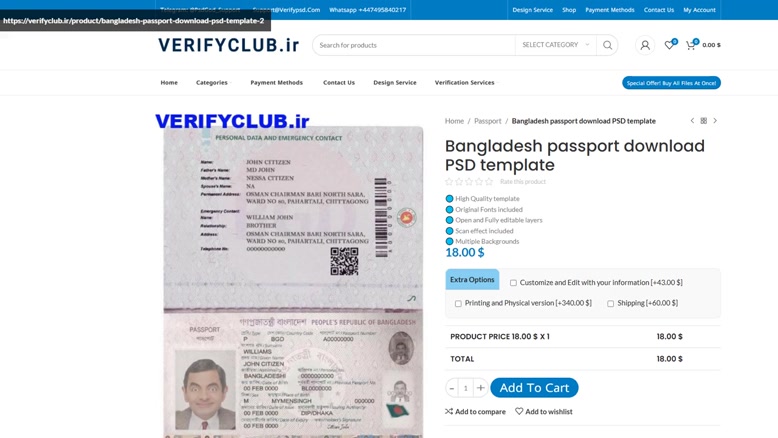The image size is (778, 438).
Task: Click Add to compare icon
Action: (449, 411)
